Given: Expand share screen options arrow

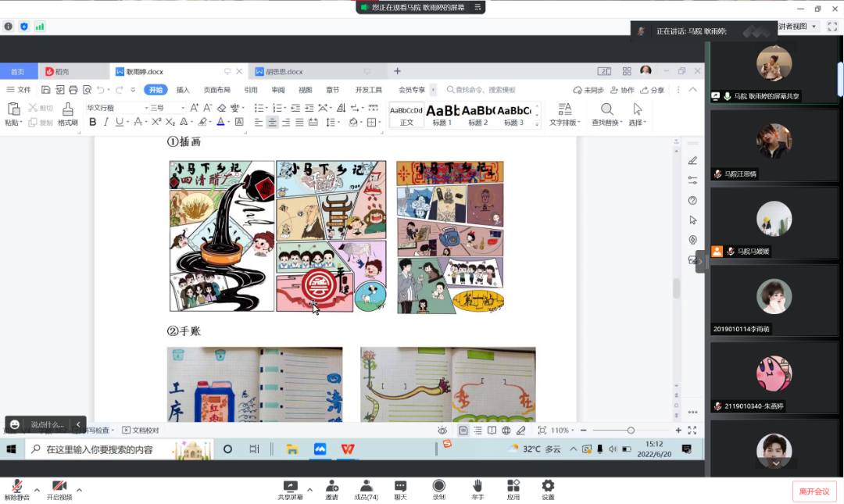Looking at the screenshot, I should (x=309, y=490).
